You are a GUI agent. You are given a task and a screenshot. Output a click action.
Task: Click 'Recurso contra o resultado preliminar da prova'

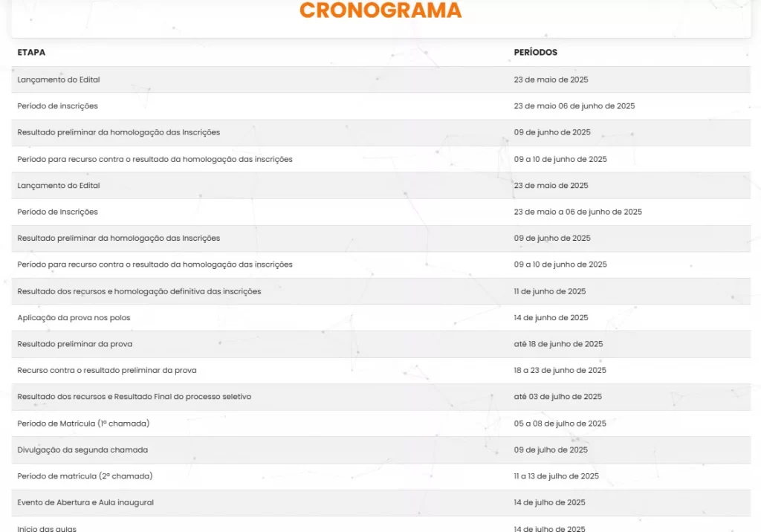(107, 370)
